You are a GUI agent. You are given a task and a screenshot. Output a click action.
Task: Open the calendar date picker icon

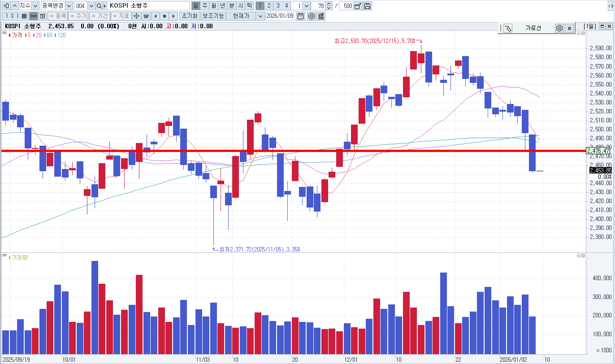pyautogui.click(x=300, y=16)
